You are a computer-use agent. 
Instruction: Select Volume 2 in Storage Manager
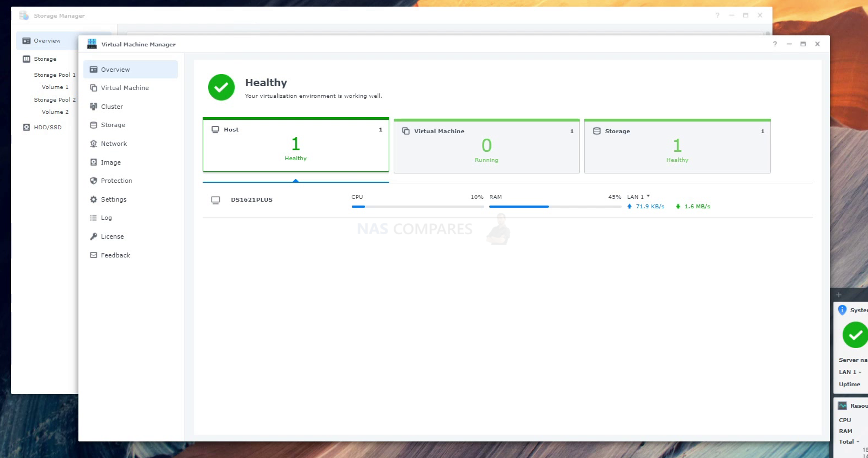point(55,112)
